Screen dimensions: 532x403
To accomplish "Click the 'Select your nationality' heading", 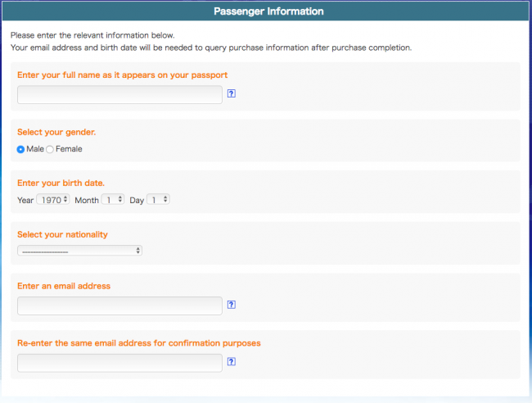I will 62,234.
